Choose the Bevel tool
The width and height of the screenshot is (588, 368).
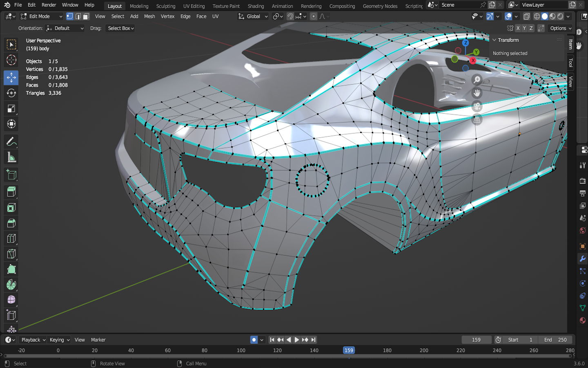tap(11, 223)
